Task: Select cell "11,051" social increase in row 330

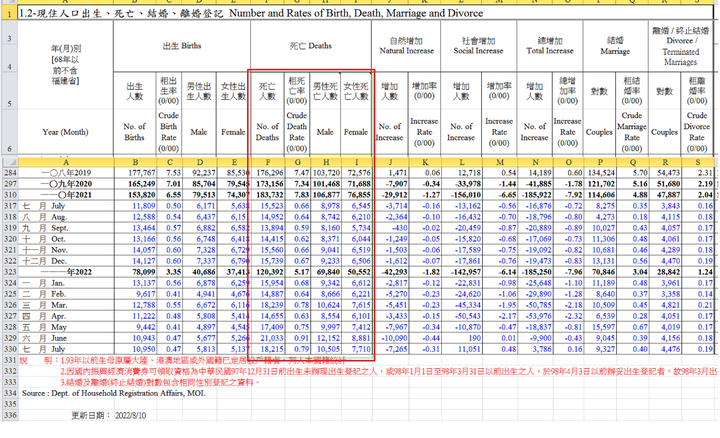Action: click(461, 349)
